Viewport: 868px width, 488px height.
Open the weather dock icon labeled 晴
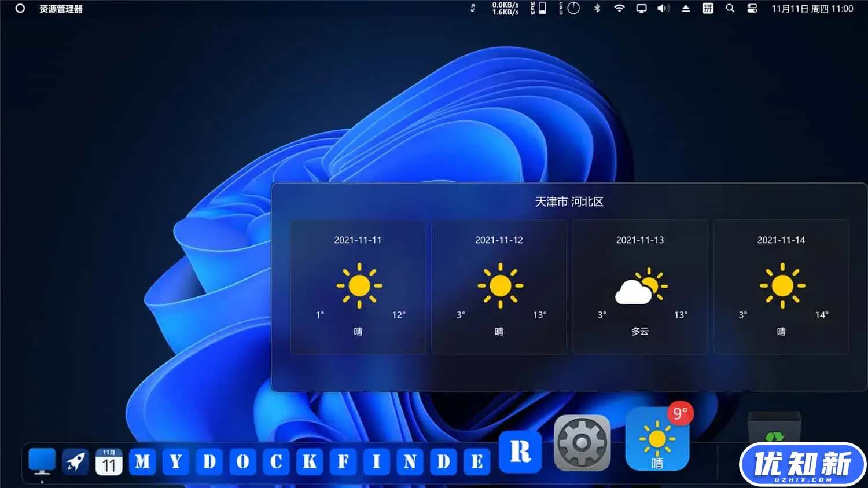click(x=657, y=440)
